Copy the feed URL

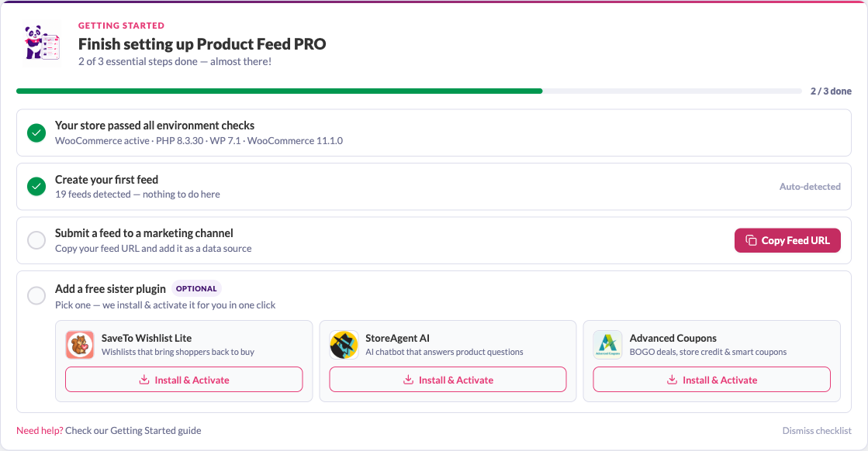(x=787, y=240)
